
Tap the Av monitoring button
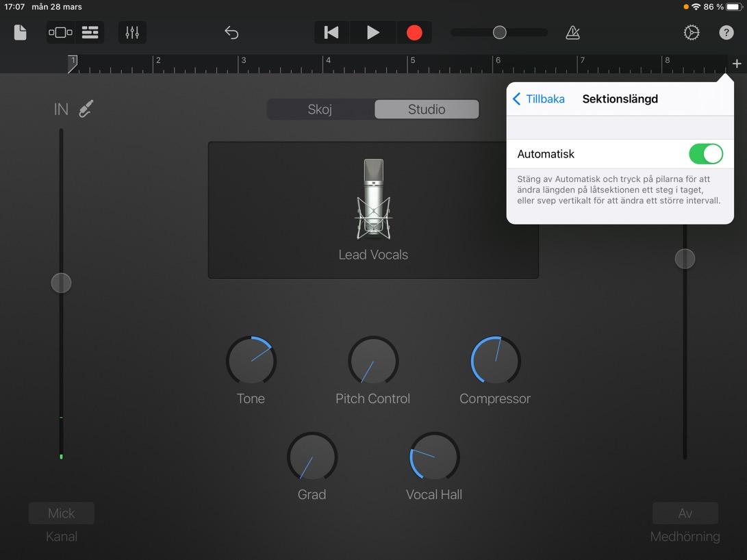pos(685,513)
